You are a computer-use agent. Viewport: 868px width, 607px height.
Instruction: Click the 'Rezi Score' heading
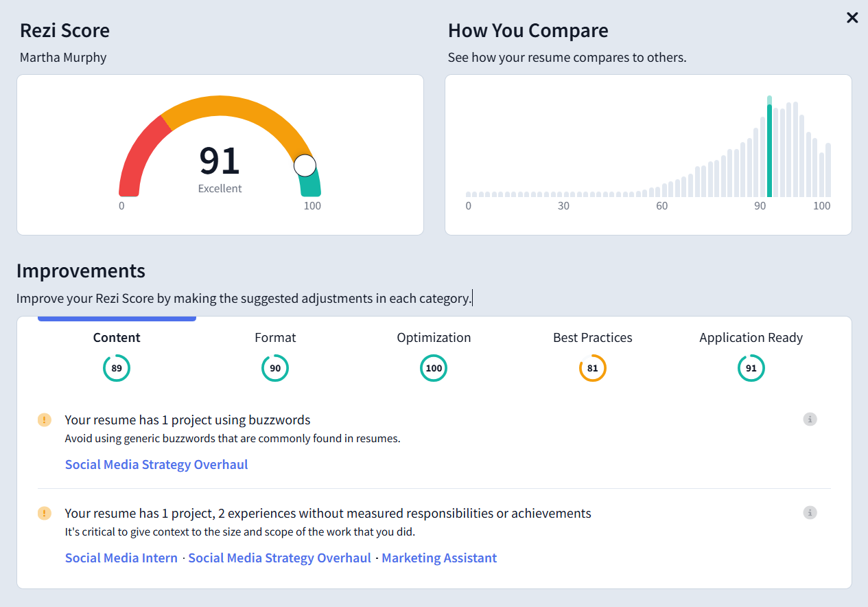click(x=64, y=31)
